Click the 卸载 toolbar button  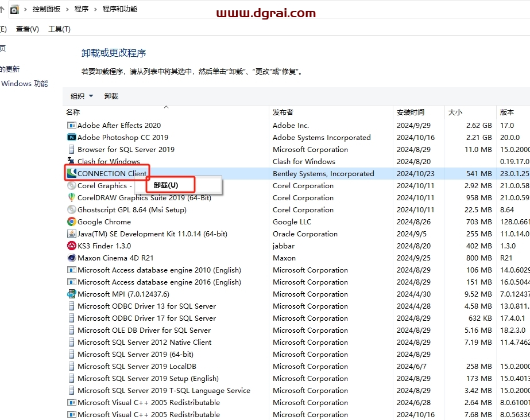[111, 96]
